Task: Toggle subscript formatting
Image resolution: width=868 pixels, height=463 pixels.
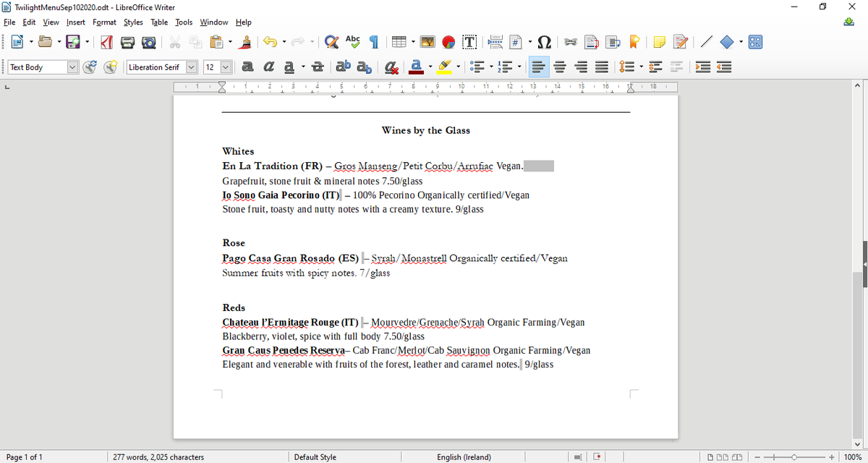Action: point(365,67)
